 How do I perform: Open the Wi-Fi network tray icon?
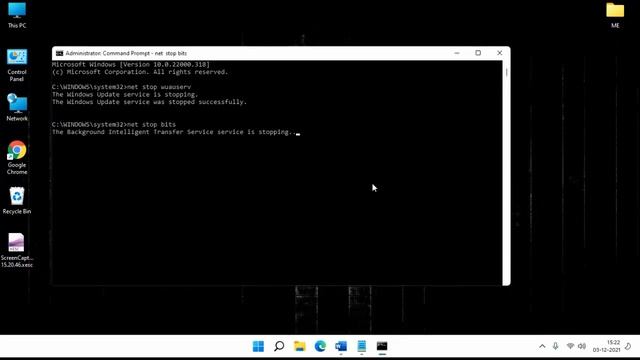(570, 346)
